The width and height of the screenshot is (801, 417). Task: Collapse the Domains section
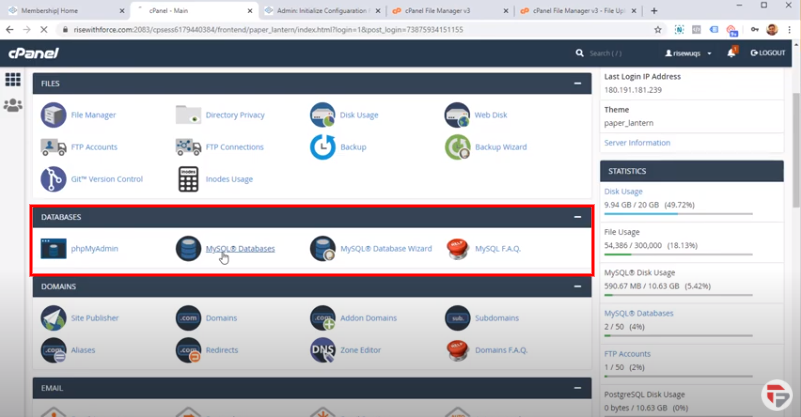click(x=577, y=287)
